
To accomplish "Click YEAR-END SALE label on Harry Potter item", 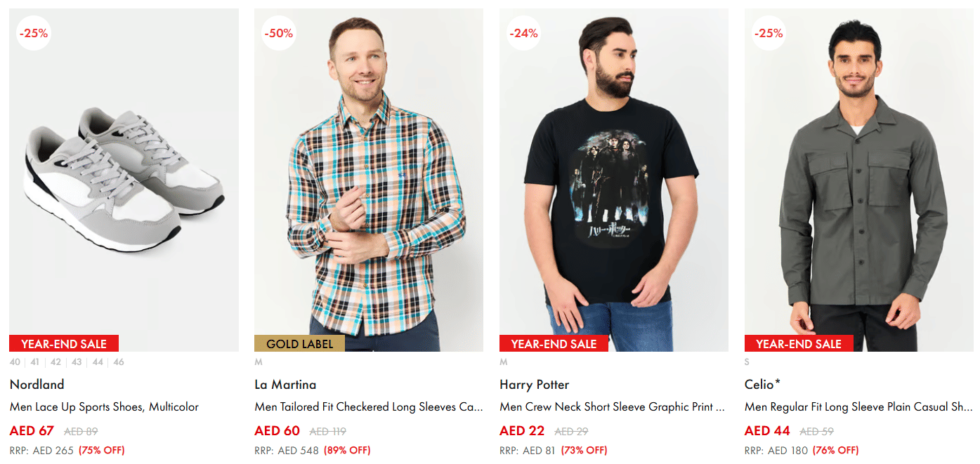I will [x=554, y=344].
